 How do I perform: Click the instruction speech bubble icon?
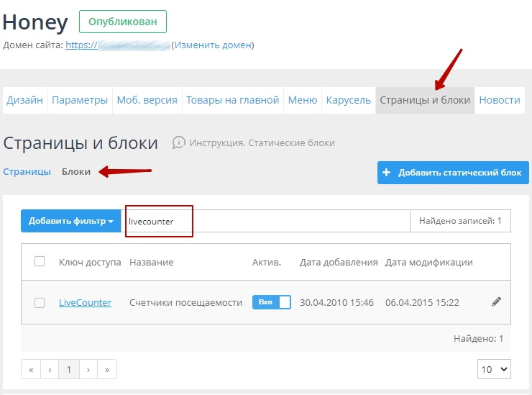tap(179, 142)
